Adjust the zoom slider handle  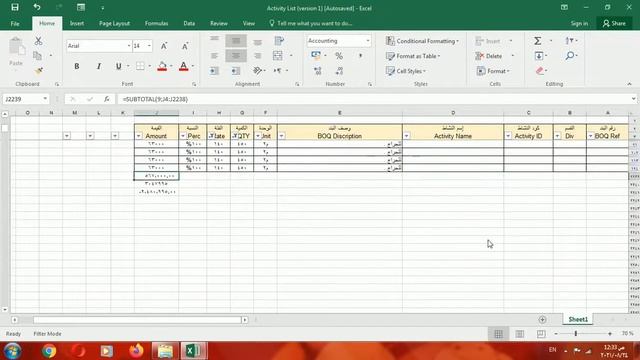click(x=576, y=334)
